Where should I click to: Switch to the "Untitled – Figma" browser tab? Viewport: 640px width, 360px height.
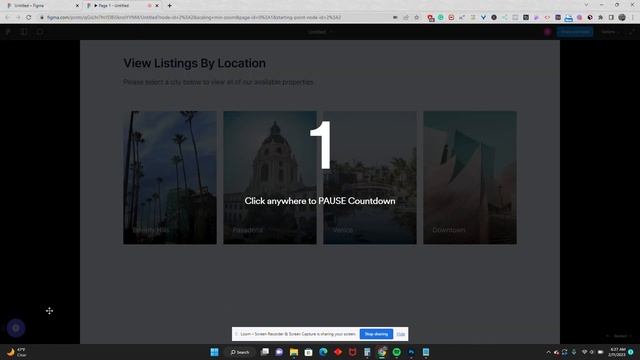pyautogui.click(x=41, y=6)
